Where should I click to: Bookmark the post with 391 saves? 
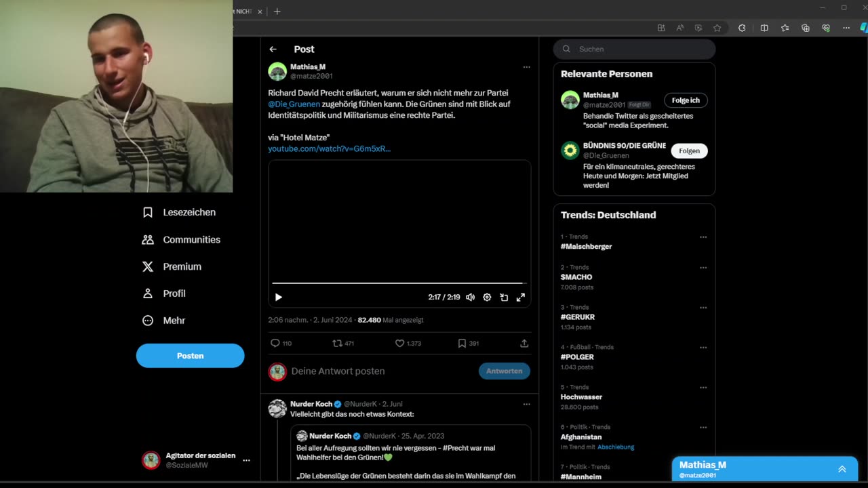(x=462, y=343)
